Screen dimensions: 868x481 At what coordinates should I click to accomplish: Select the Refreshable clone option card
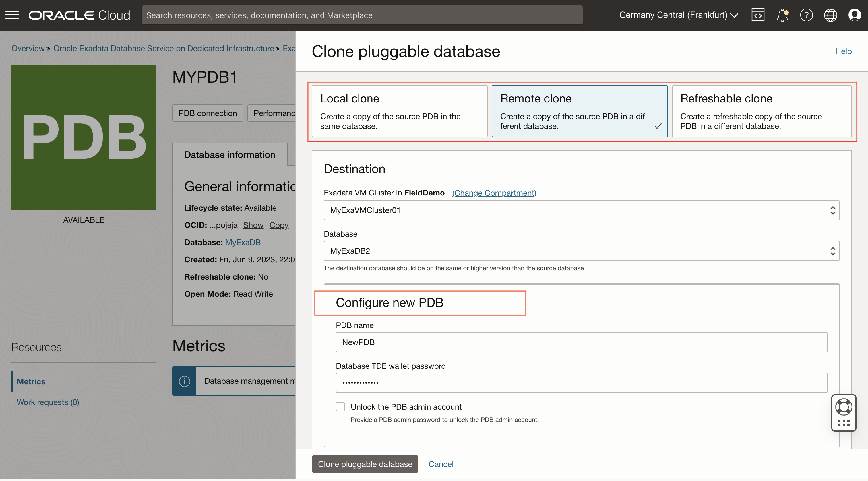point(762,111)
